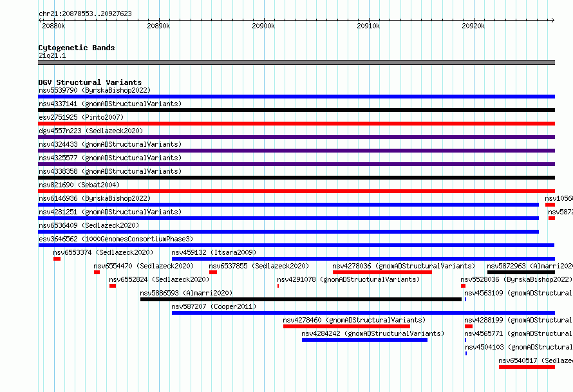Click the red bar under nsv4278036
Screen dimensions: 573x392
click(382, 272)
